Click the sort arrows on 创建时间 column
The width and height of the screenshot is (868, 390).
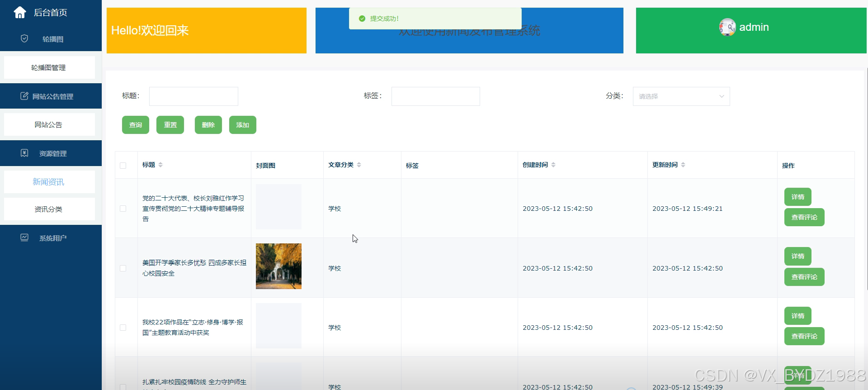click(553, 165)
